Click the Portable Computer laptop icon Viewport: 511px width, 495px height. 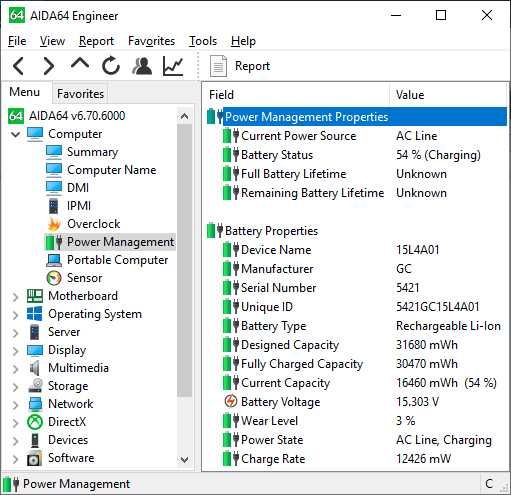(54, 260)
